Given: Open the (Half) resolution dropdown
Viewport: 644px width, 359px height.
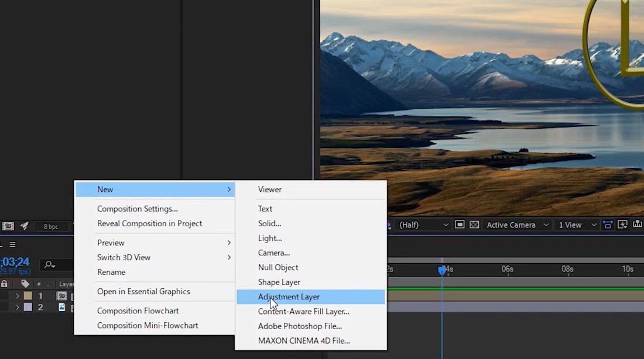Looking at the screenshot, I should tap(423, 225).
